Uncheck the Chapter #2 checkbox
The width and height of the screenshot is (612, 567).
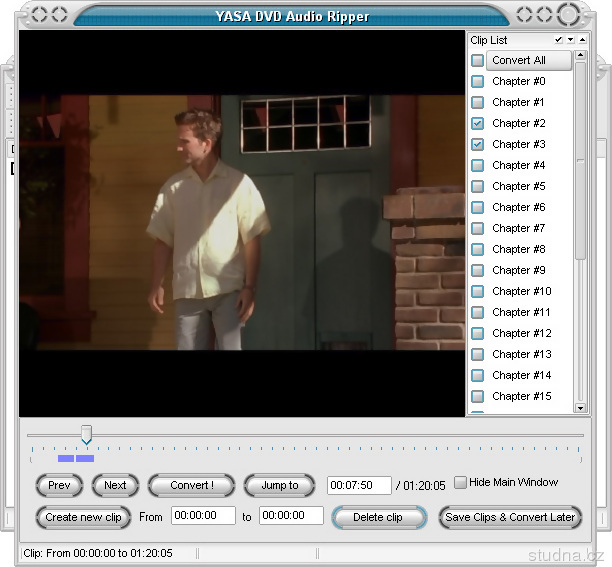pyautogui.click(x=478, y=123)
